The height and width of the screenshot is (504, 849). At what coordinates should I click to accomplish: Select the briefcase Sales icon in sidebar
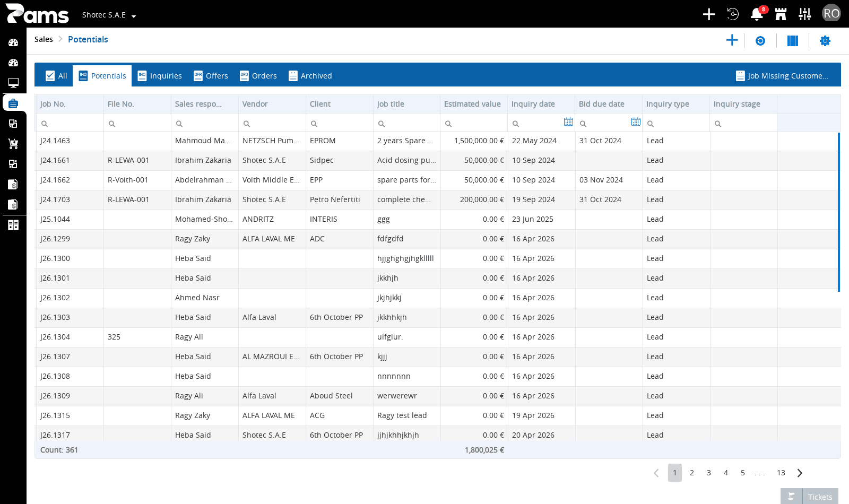[13, 103]
